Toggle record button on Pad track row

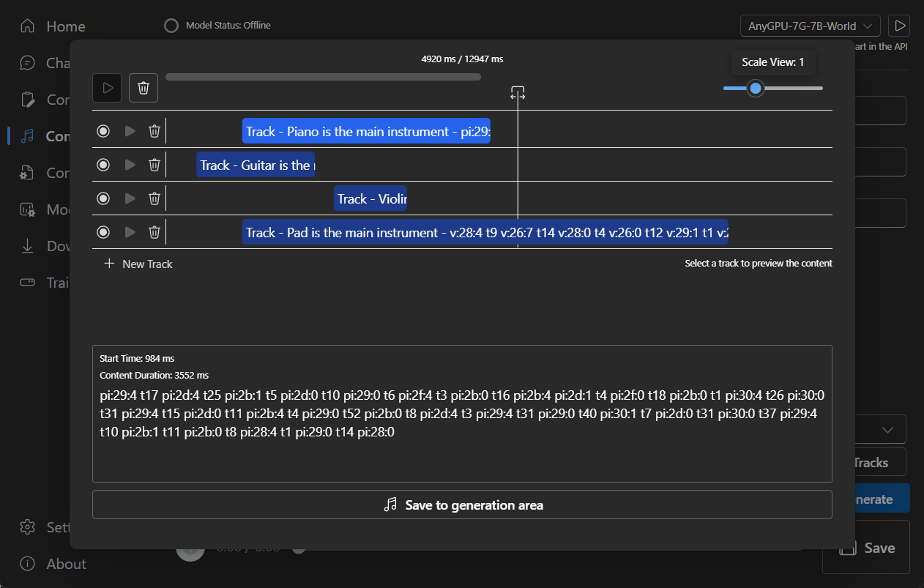[x=103, y=232]
